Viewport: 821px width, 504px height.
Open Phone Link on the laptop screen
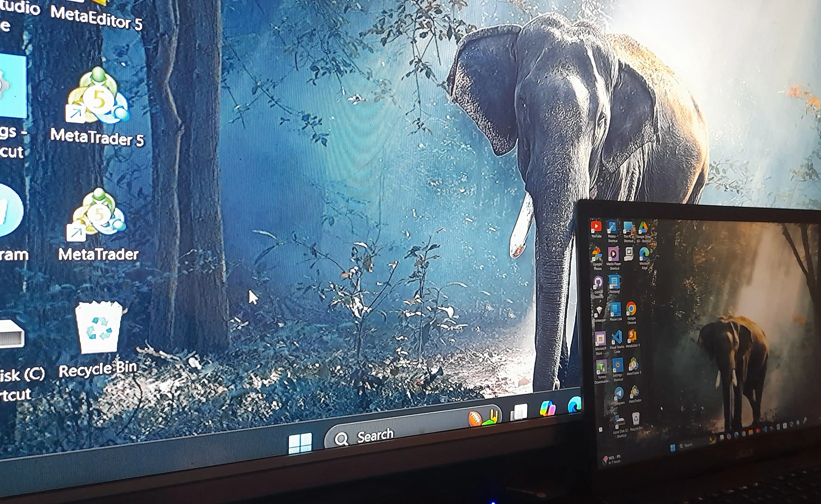pos(616,311)
